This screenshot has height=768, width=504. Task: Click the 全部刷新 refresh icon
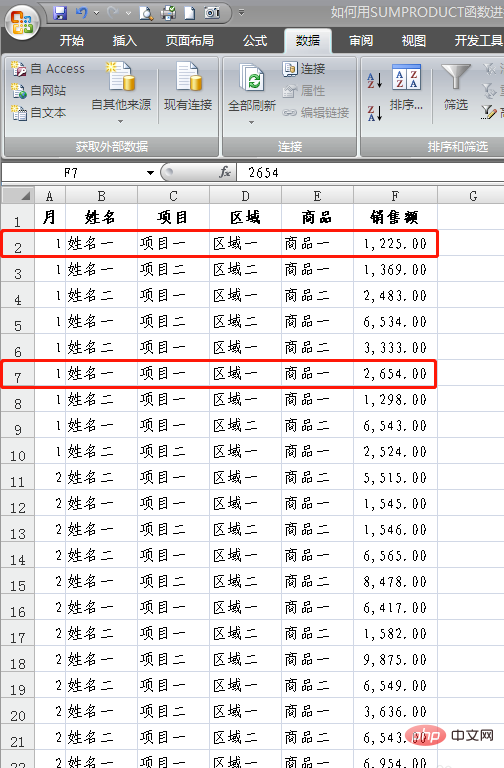pos(252,78)
